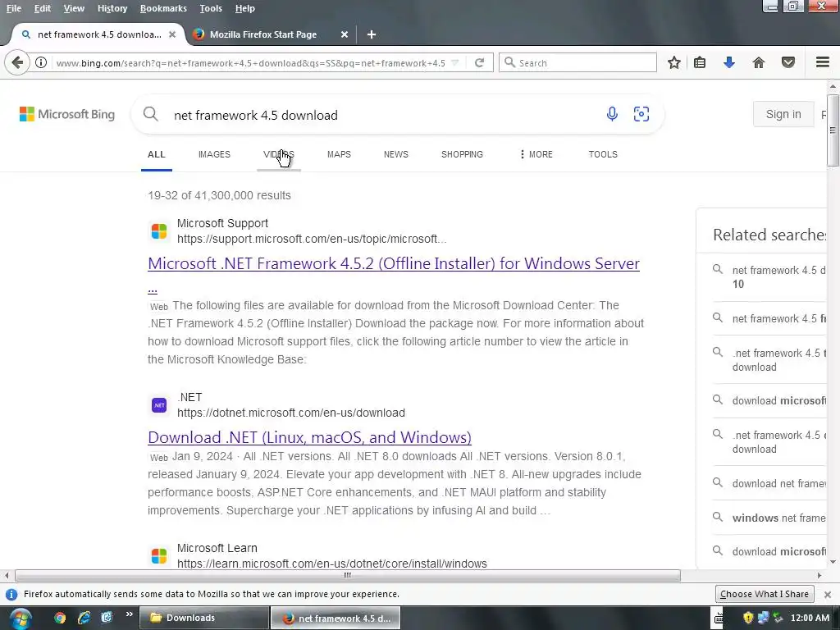
Task: Show bookmarks list icon in toolbar
Action: click(x=700, y=62)
